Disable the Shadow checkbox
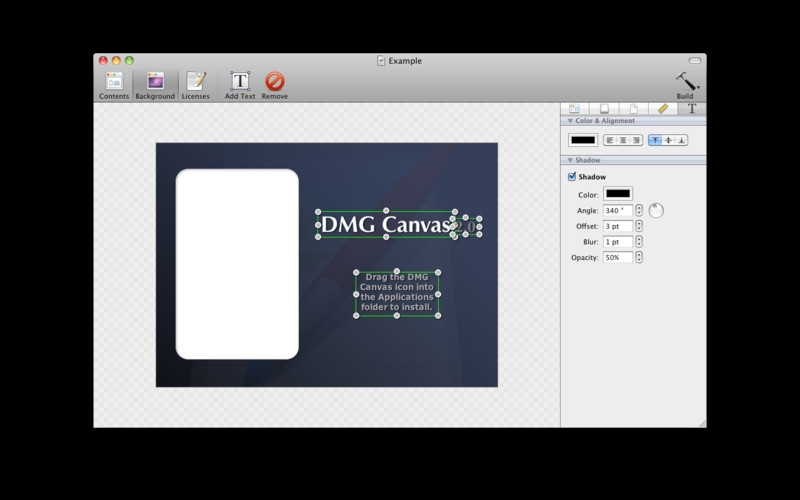The height and width of the screenshot is (500, 800). click(572, 177)
